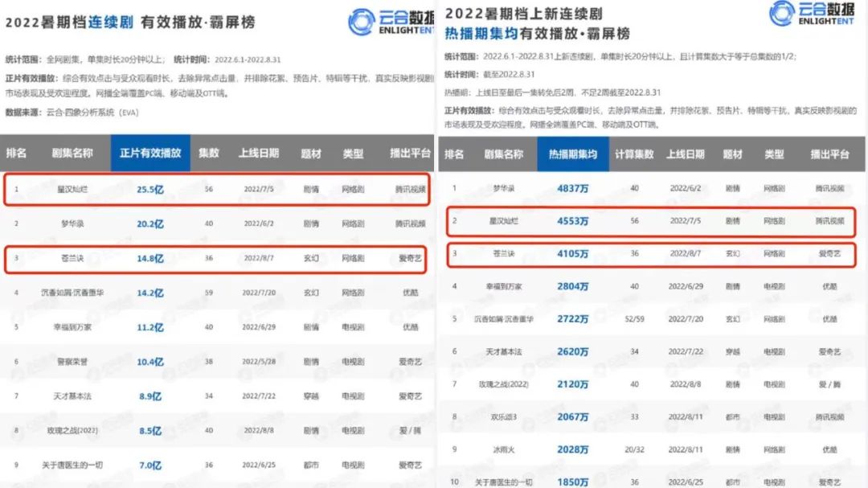The image size is (868, 488).
Task: Click the 7.0亿 value for 关于唐医生的一切
Action: coord(149,465)
